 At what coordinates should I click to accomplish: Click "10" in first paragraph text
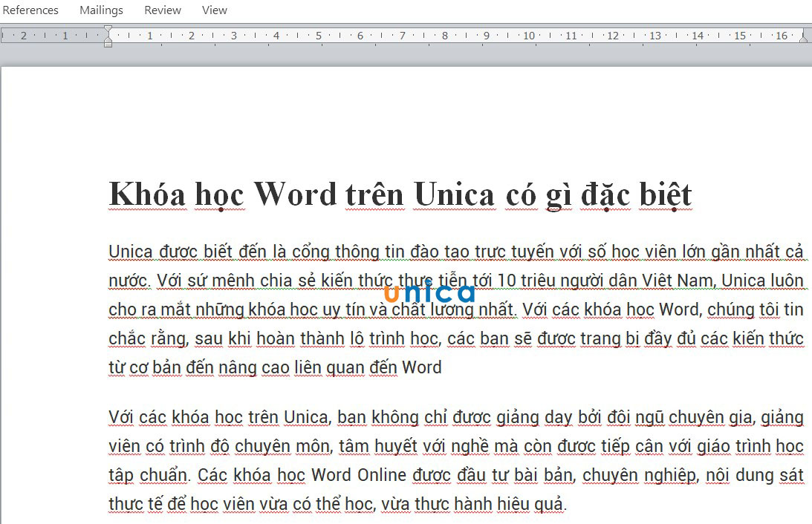point(507,281)
